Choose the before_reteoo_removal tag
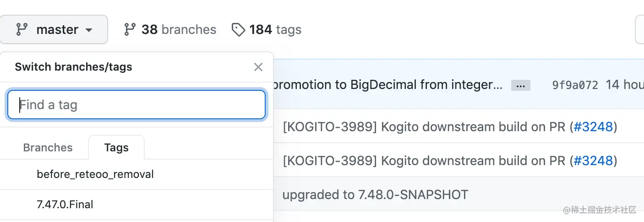This screenshot has height=222, width=644. (x=95, y=174)
